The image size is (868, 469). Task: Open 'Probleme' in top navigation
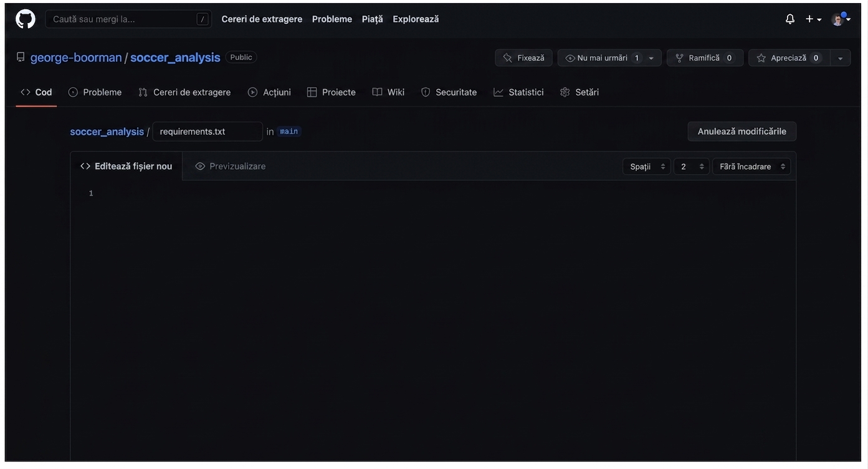pos(332,19)
